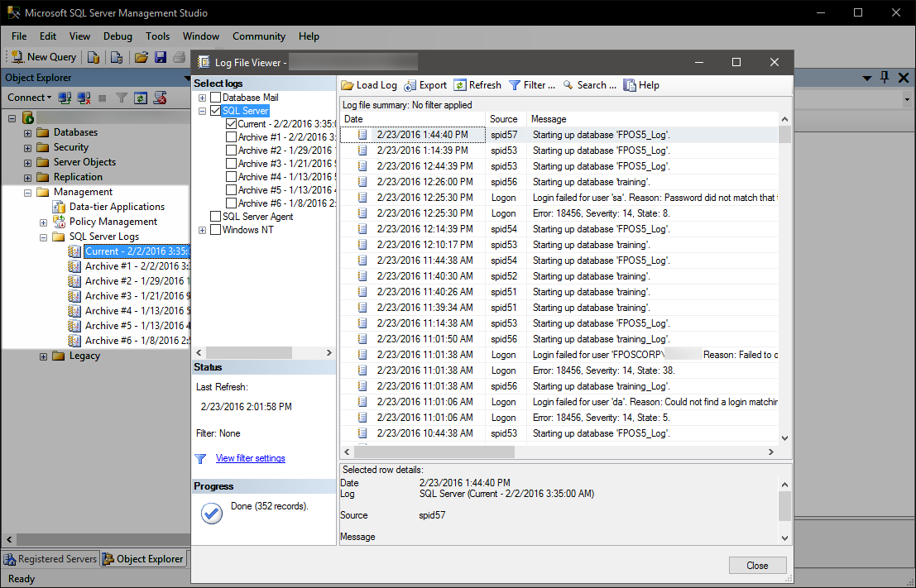Uncheck the Current log checkbox
916x588 pixels.
tap(232, 124)
